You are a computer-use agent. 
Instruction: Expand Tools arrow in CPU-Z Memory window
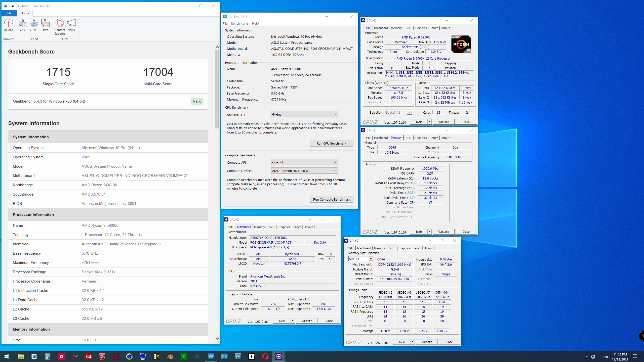[x=429, y=232]
